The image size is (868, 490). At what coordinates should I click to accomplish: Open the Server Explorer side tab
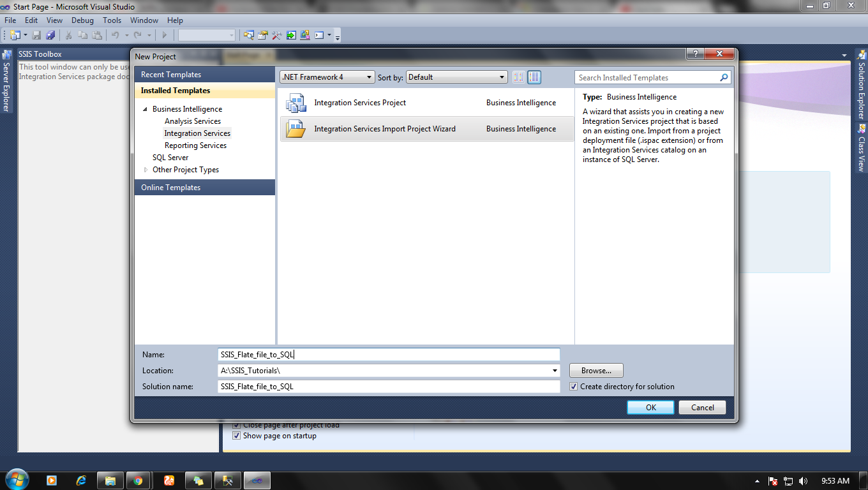pyautogui.click(x=6, y=82)
